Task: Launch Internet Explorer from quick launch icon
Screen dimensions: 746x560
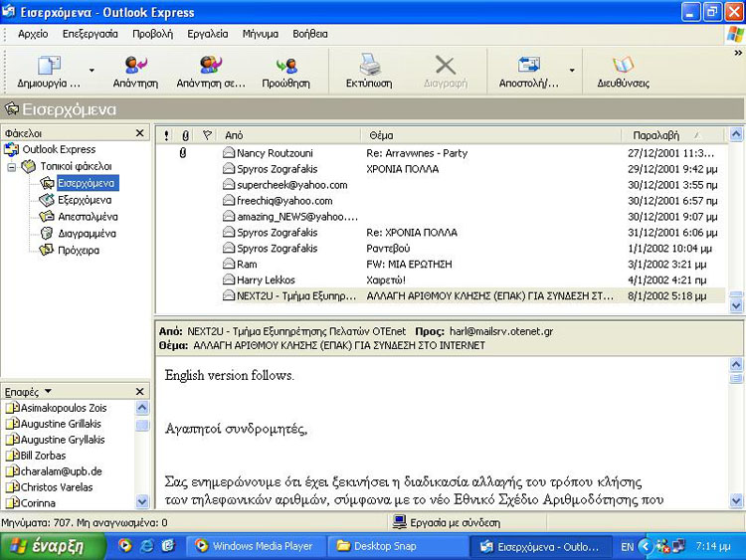Action: [x=146, y=546]
